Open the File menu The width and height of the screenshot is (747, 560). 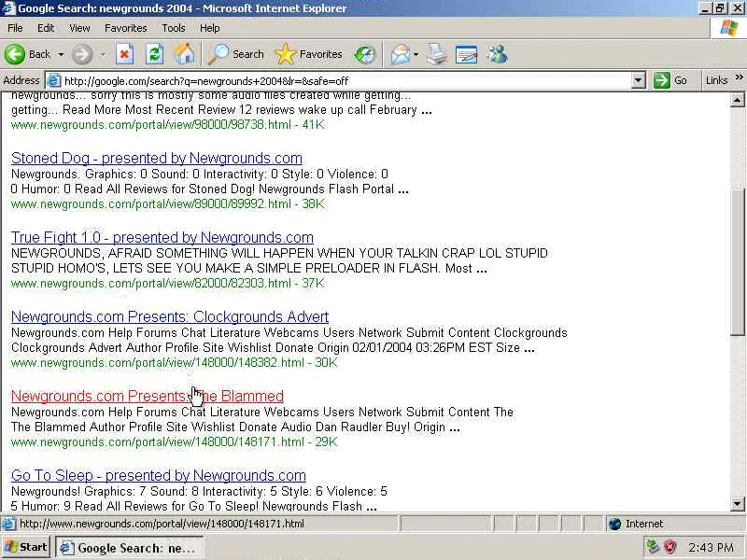point(15,28)
